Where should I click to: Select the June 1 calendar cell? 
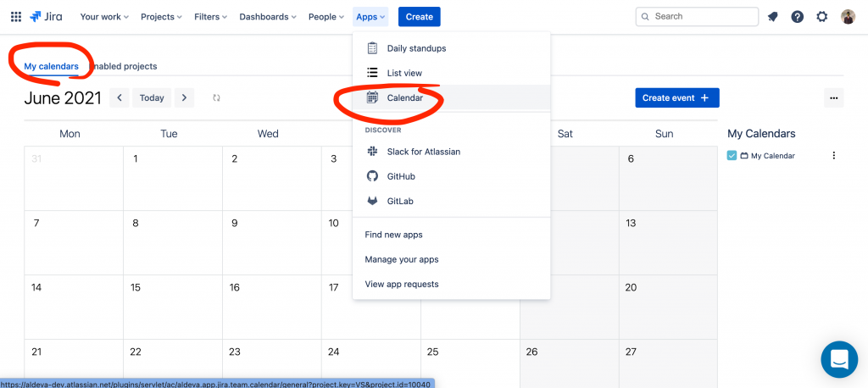pos(173,178)
